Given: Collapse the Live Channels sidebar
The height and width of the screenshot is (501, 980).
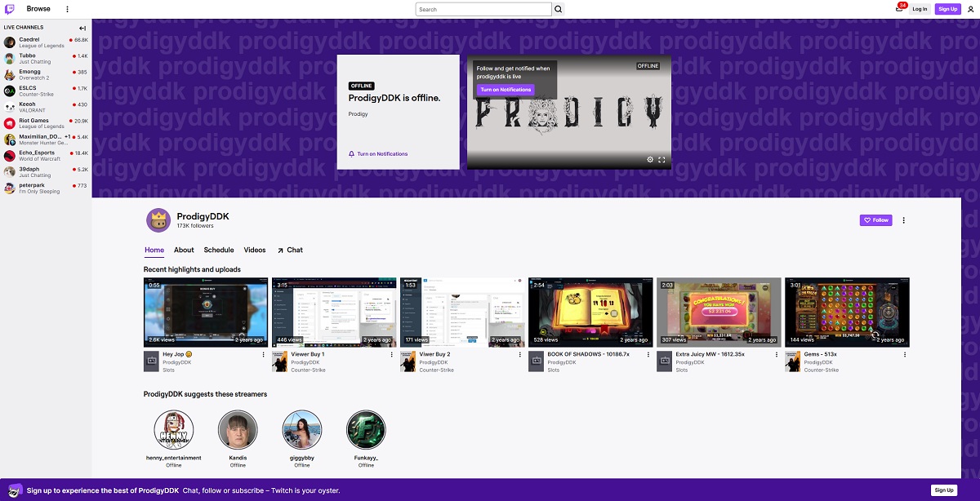Looking at the screenshot, I should [x=82, y=28].
